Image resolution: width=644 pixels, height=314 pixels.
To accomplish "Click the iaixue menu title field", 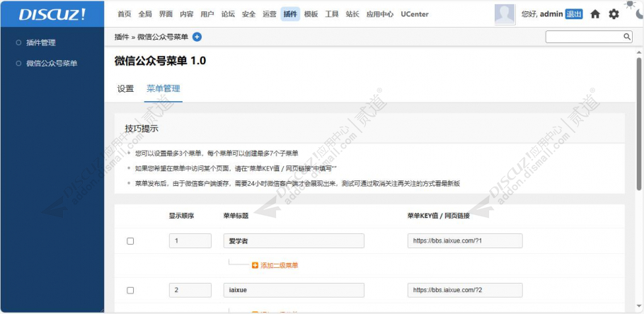I will pos(294,290).
